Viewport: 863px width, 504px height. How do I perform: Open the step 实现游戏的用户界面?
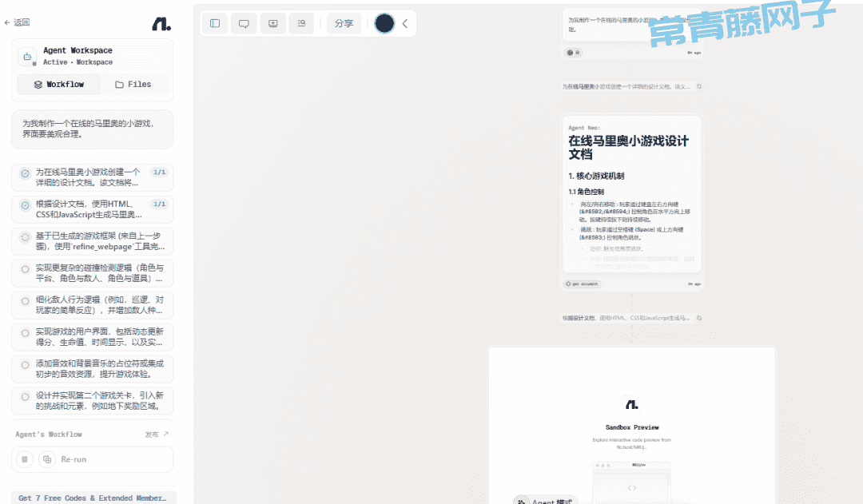point(93,337)
